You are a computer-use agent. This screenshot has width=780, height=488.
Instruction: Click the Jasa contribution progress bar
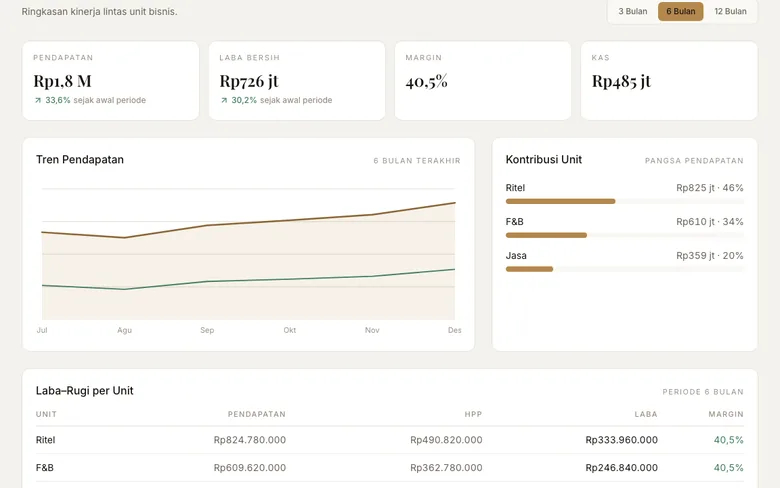click(625, 269)
